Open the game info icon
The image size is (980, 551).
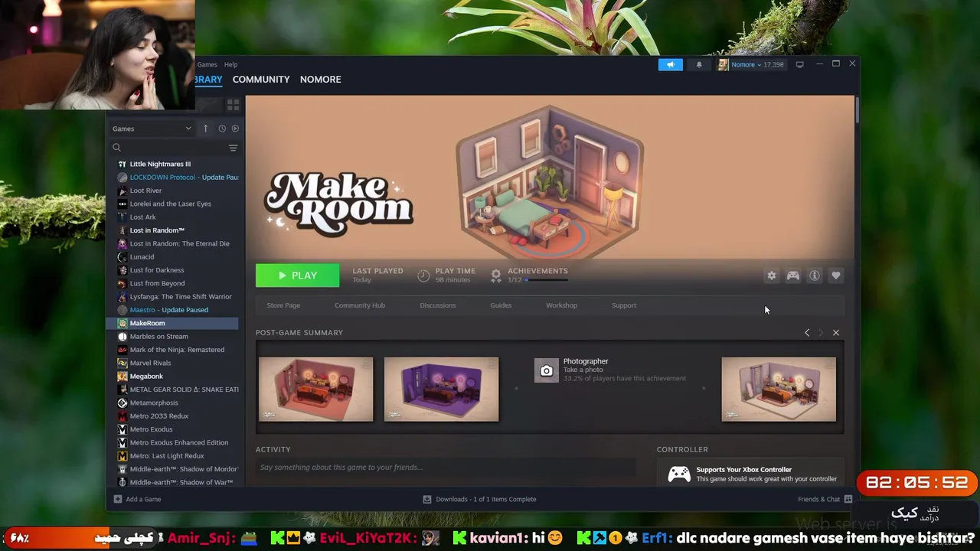click(815, 275)
